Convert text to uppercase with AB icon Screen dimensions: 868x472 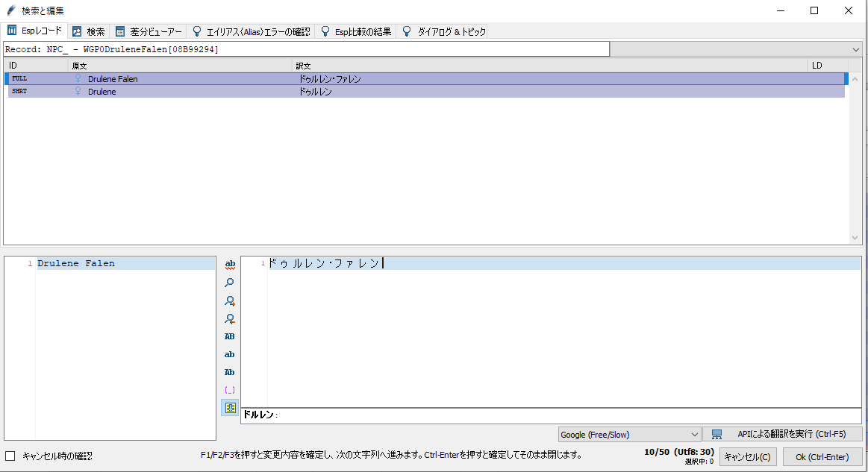tap(230, 336)
